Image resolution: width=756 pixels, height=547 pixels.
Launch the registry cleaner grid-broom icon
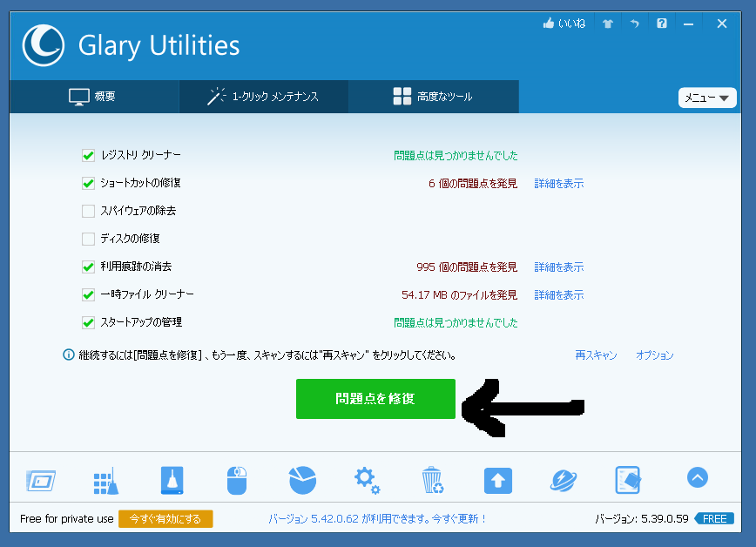click(106, 481)
